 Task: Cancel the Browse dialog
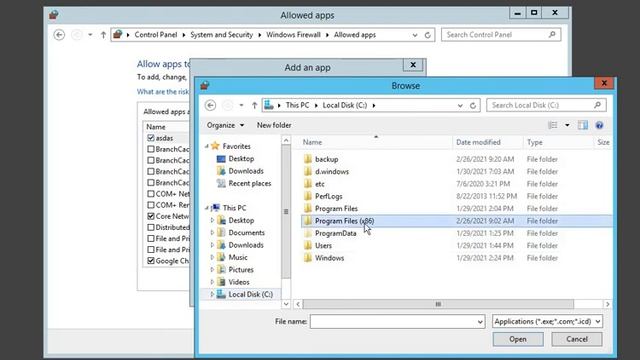point(577,339)
